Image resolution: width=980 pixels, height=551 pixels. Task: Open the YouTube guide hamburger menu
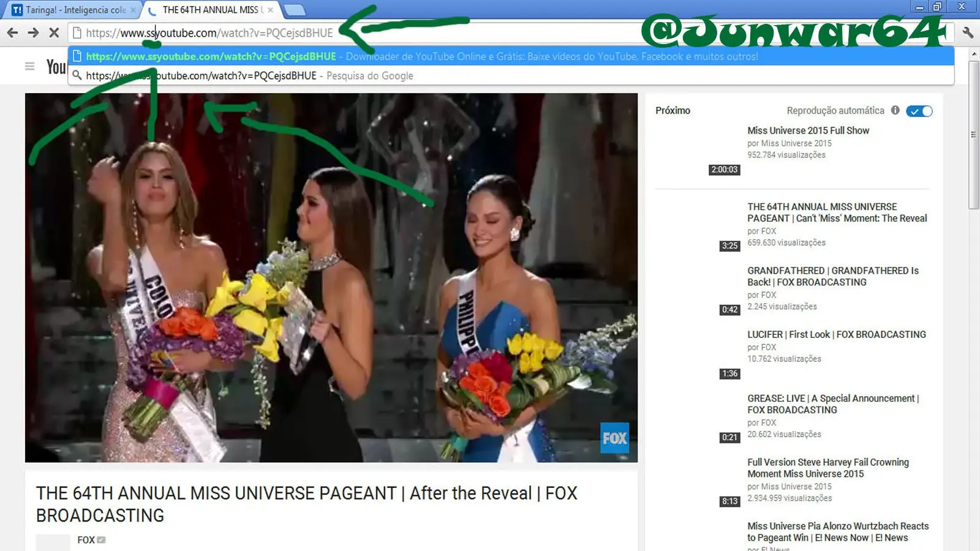pos(29,66)
